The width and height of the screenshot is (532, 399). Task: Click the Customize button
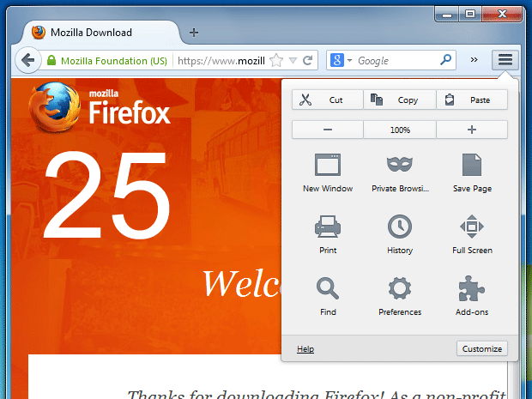pyautogui.click(x=482, y=348)
